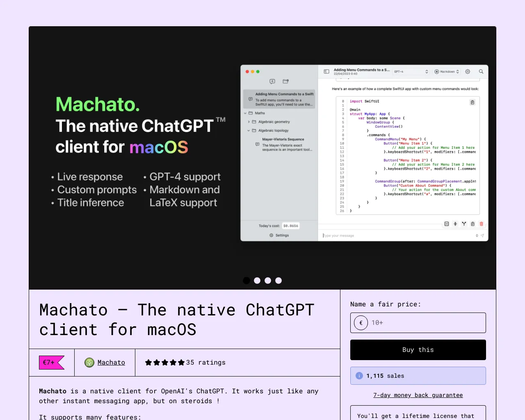Image resolution: width=525 pixels, height=420 pixels.
Task: Open the Markdown rendering dropdown
Action: point(446,71)
